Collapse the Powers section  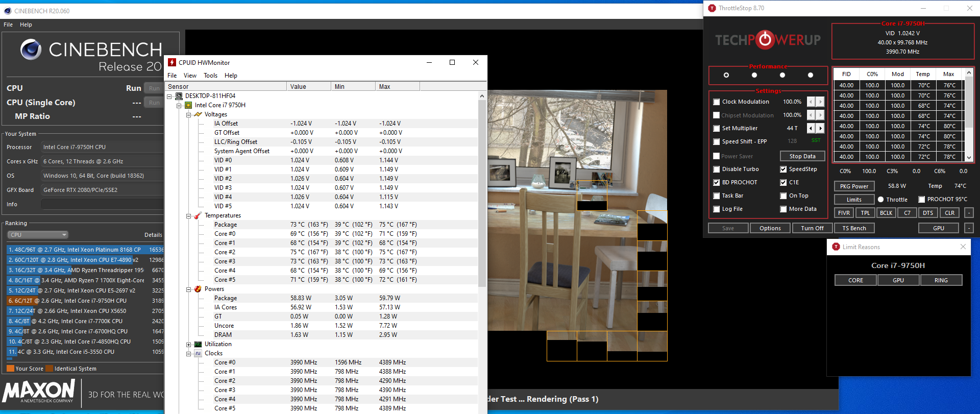click(x=189, y=289)
